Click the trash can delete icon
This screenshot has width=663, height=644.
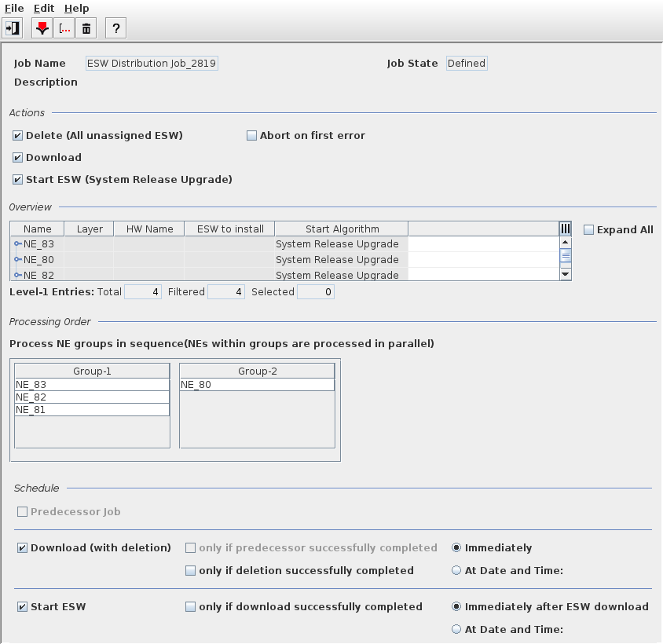point(86,29)
